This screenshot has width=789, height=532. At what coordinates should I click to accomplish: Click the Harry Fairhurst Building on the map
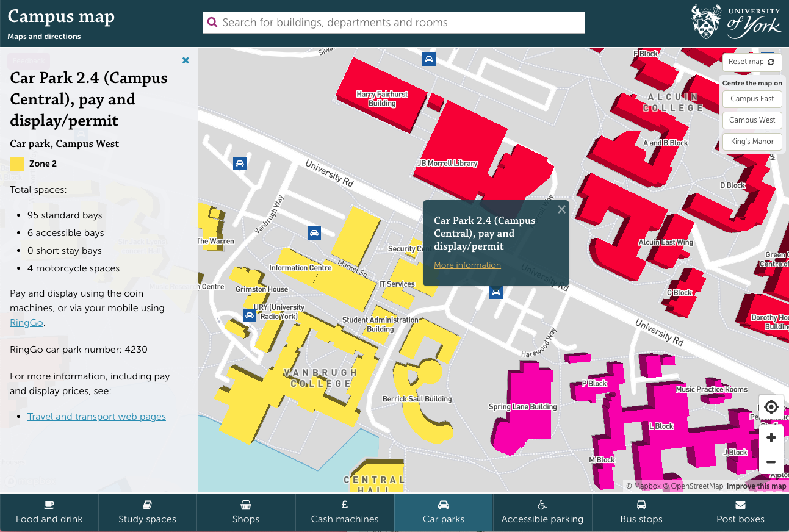[382, 99]
